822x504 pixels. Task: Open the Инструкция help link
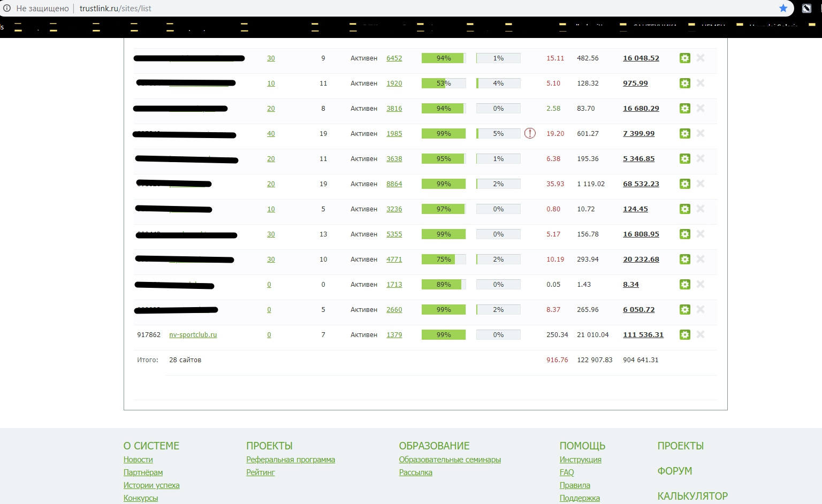click(x=581, y=460)
